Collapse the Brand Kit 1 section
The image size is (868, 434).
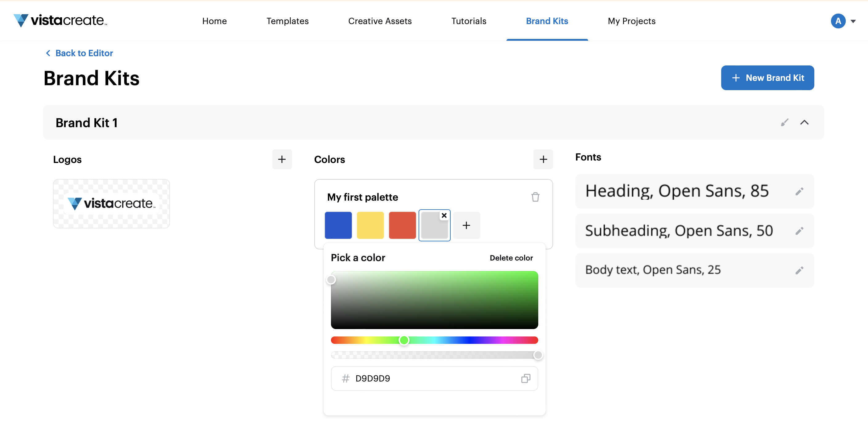click(x=804, y=123)
